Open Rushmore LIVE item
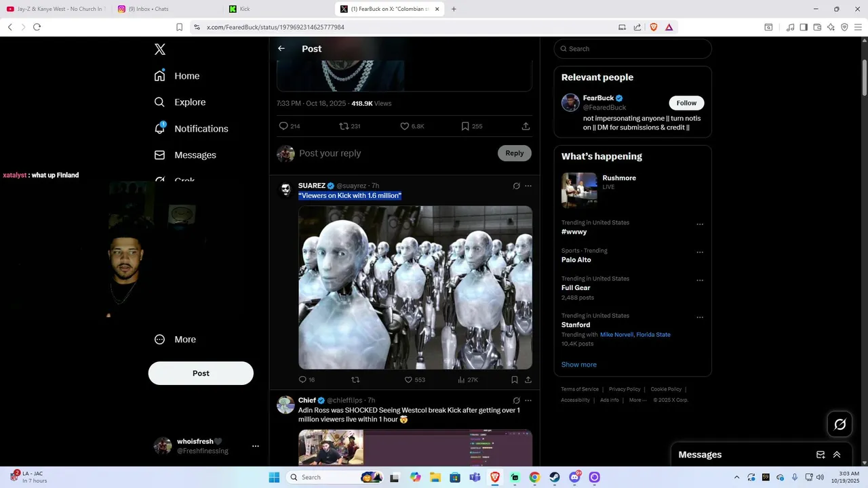 633,190
